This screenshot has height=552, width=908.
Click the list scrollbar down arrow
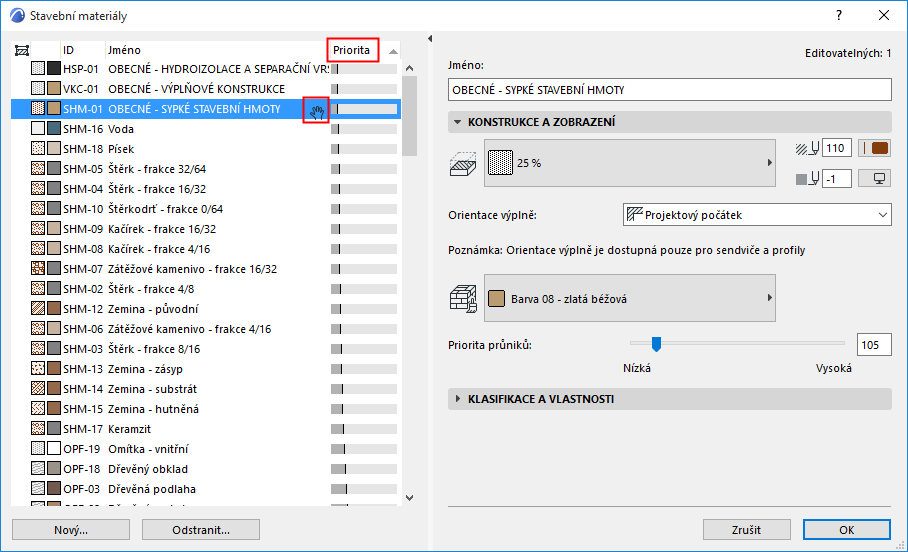pos(409,498)
